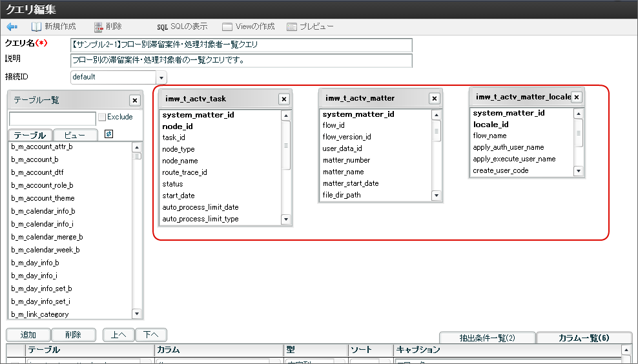The height and width of the screenshot is (364, 638).
Task: Select node_id in imw_t_actv_task
Action: (x=178, y=126)
